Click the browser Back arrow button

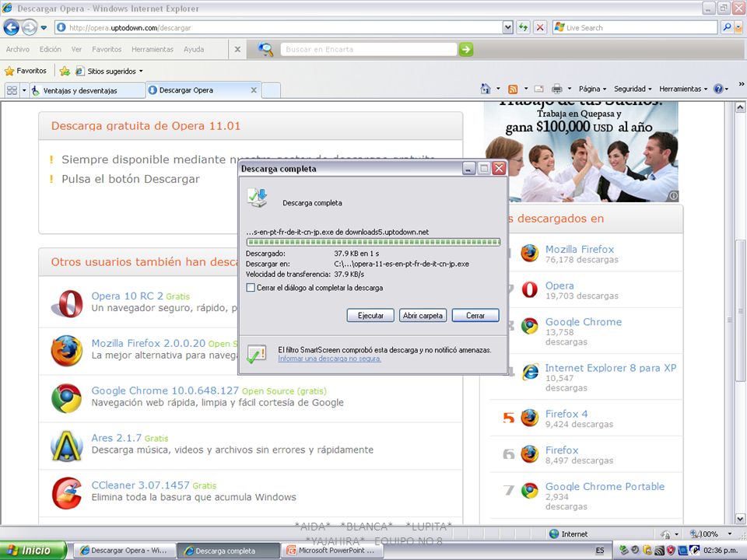(12, 28)
